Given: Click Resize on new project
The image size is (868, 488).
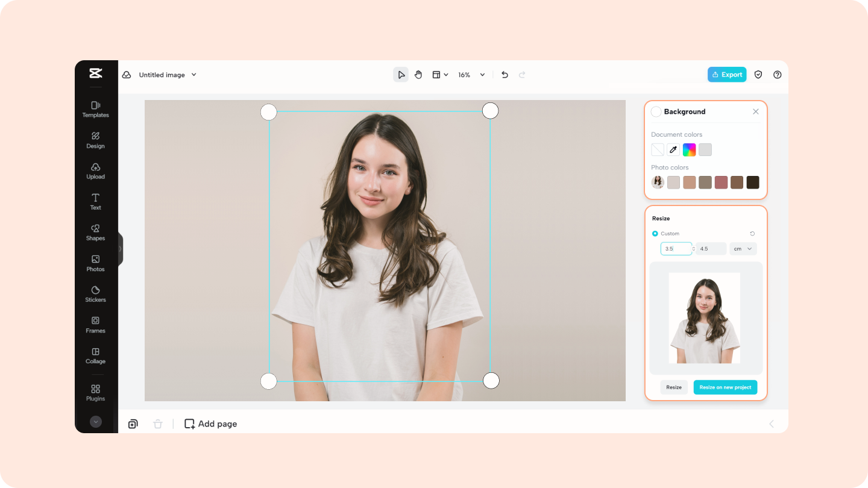Looking at the screenshot, I should click(725, 387).
